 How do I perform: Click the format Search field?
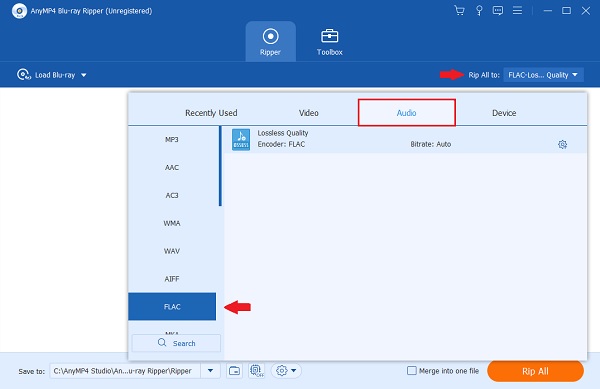tap(176, 343)
